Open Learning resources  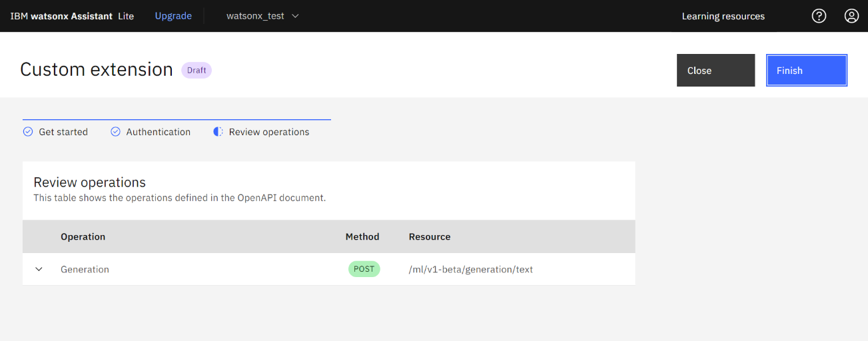[723, 16]
